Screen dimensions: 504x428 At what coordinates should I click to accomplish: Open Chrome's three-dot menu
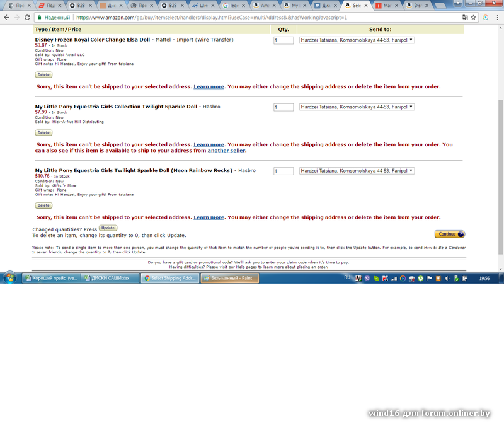[x=497, y=18]
